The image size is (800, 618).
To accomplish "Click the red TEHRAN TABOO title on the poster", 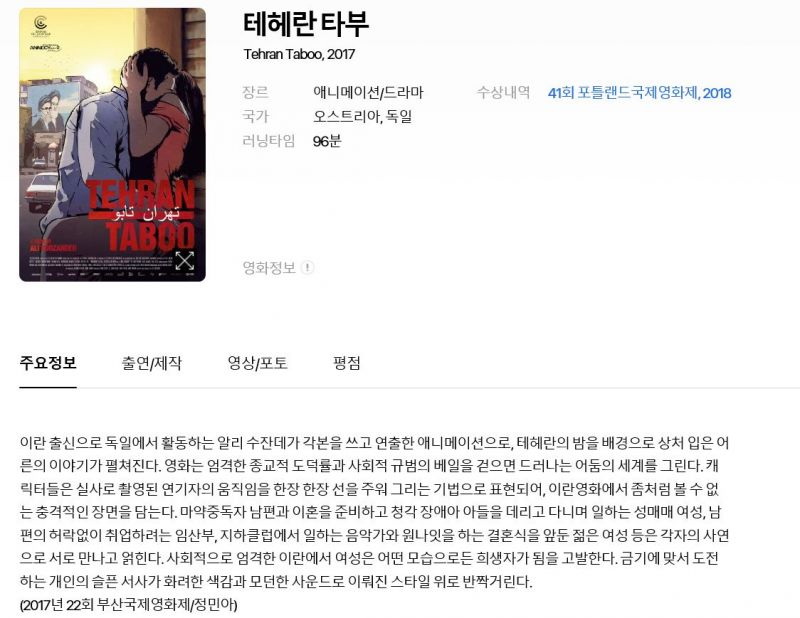I will click(141, 215).
